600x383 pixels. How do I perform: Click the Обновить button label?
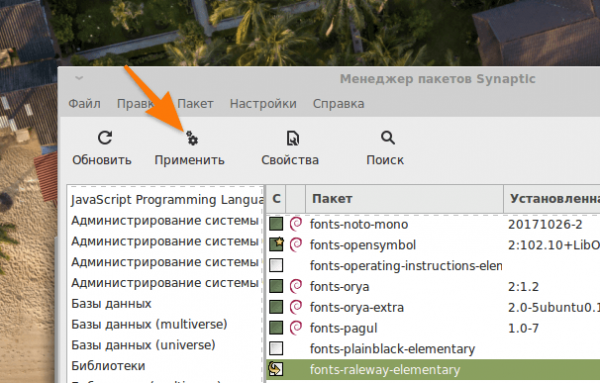point(102,160)
